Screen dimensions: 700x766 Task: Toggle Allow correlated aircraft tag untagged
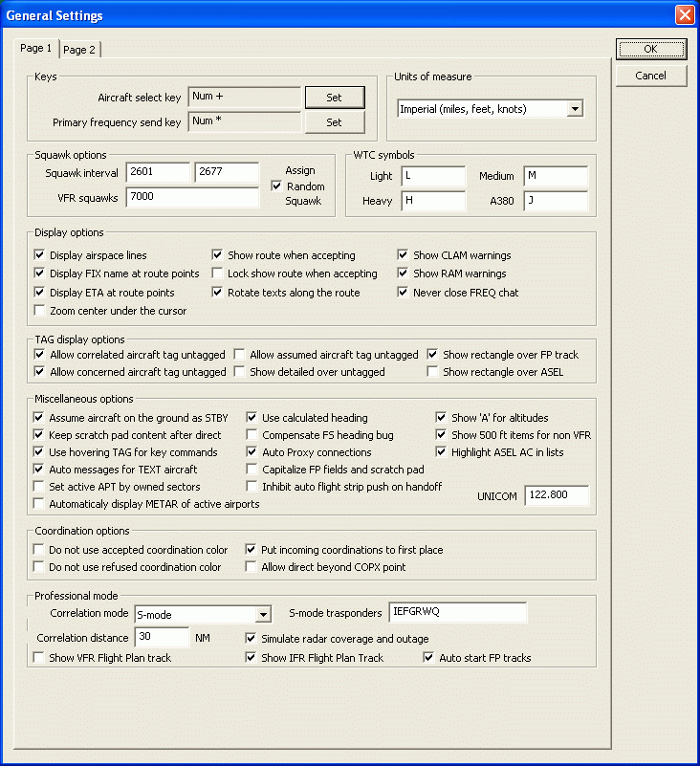(39, 354)
